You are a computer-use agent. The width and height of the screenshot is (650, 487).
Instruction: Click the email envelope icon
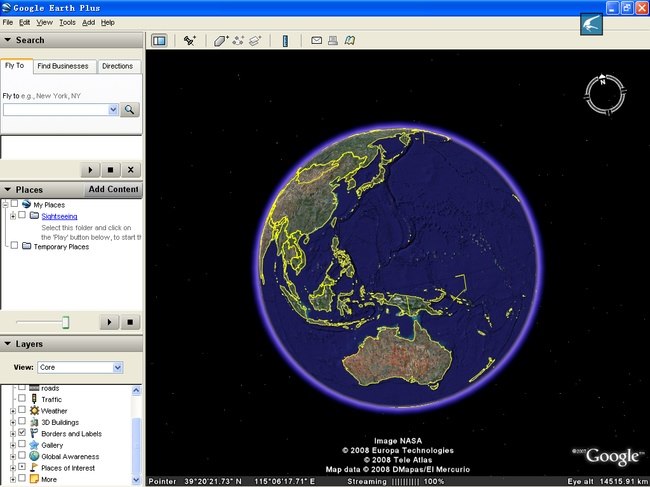click(317, 40)
